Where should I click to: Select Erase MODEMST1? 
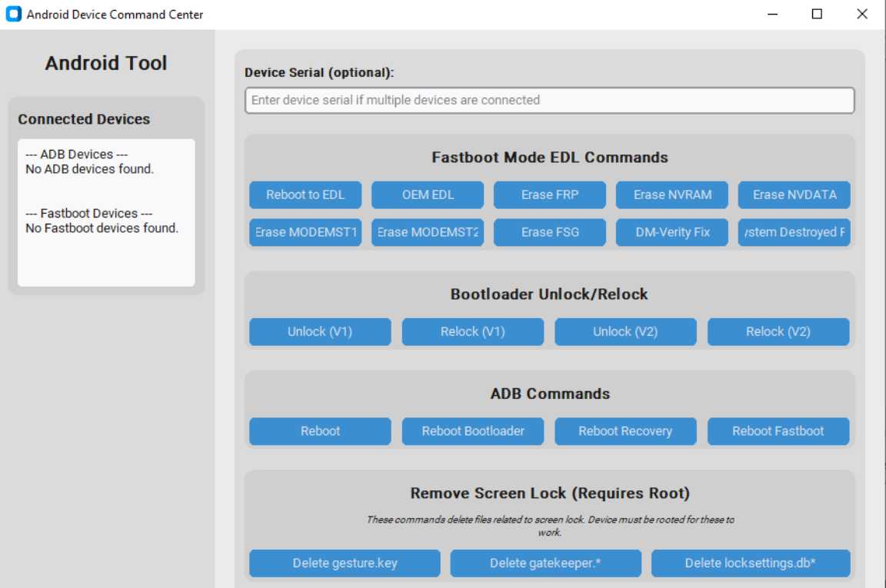click(x=305, y=232)
